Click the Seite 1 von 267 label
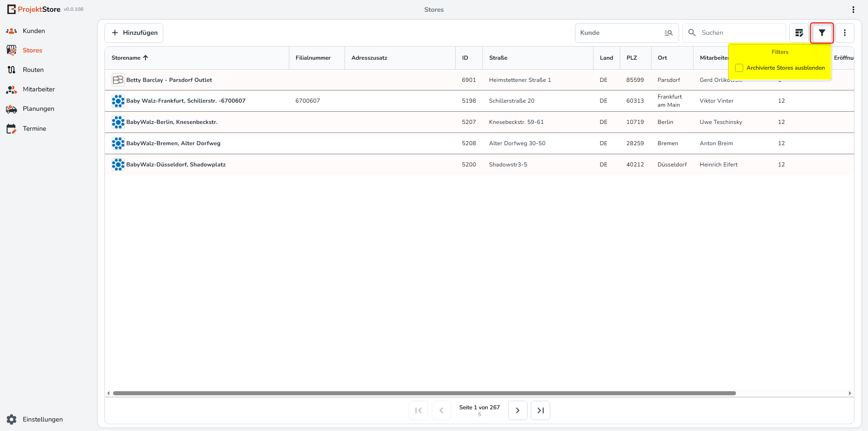 [x=479, y=407]
